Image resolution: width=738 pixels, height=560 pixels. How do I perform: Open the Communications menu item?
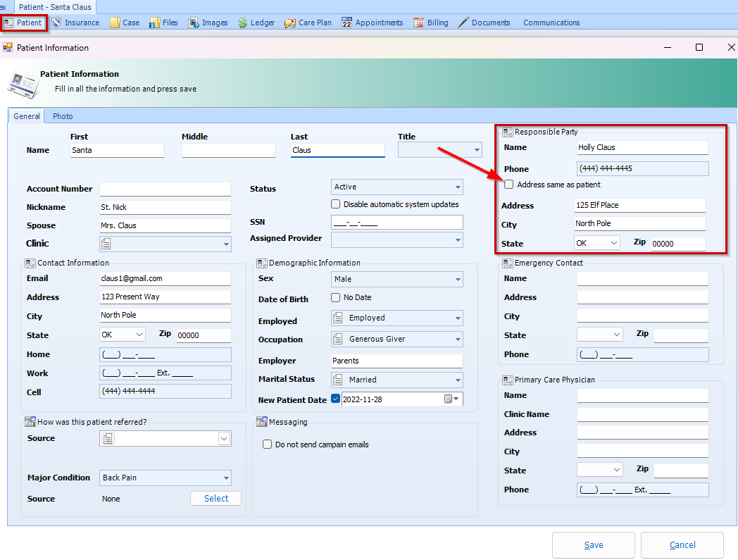click(551, 22)
